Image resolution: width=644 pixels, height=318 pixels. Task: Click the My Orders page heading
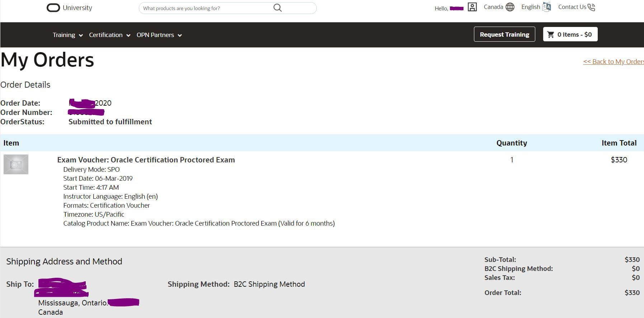[x=47, y=60]
